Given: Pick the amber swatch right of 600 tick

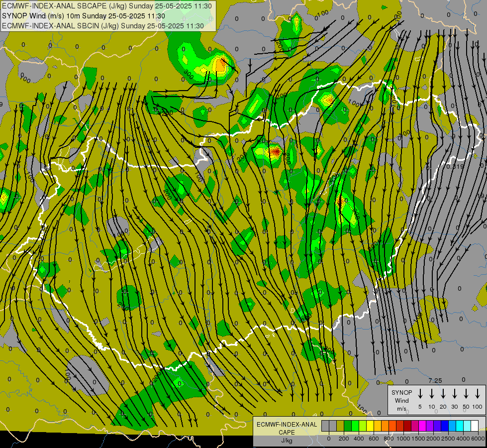Looking at the screenshot, I should (x=378, y=426).
